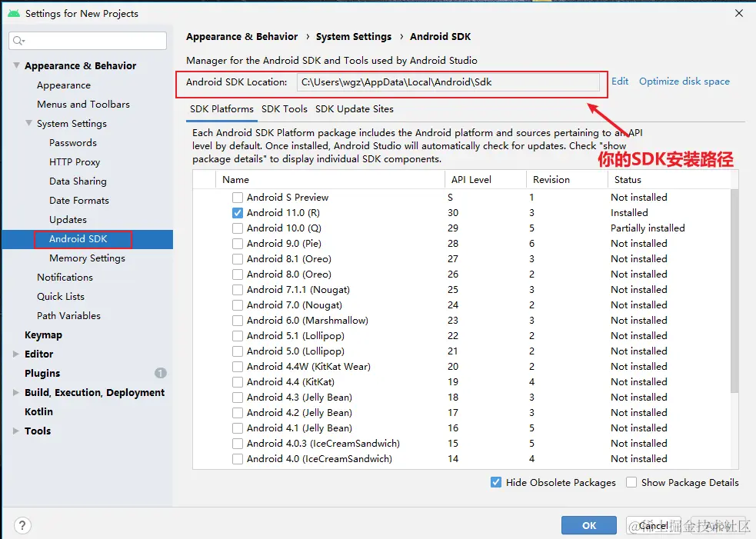Uncheck the Android 11.0 (R) checkbox

coord(237,213)
